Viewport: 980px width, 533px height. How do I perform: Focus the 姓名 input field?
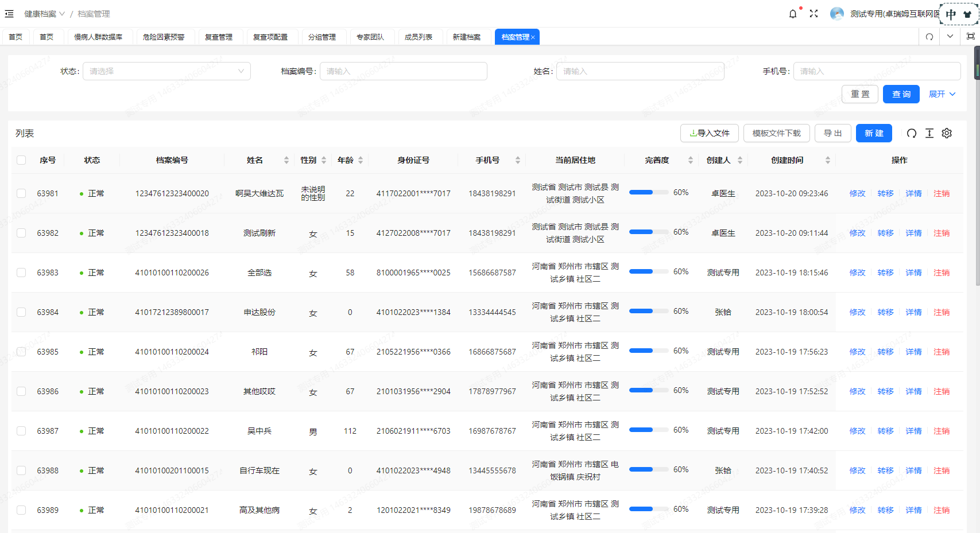click(640, 71)
